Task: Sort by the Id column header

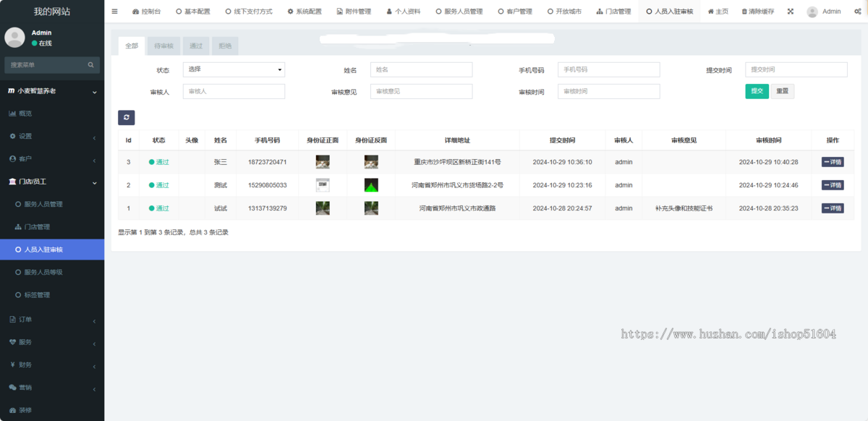Action: click(x=129, y=140)
